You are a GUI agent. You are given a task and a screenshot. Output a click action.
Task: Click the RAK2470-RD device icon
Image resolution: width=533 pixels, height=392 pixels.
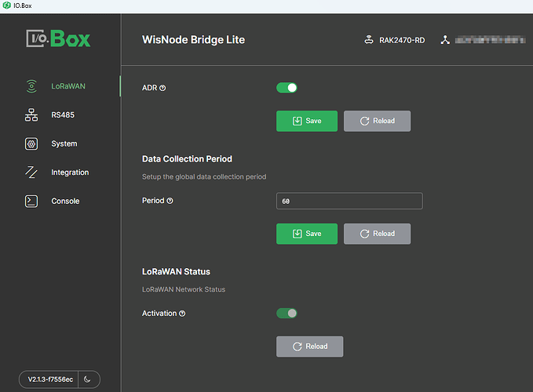tap(369, 40)
